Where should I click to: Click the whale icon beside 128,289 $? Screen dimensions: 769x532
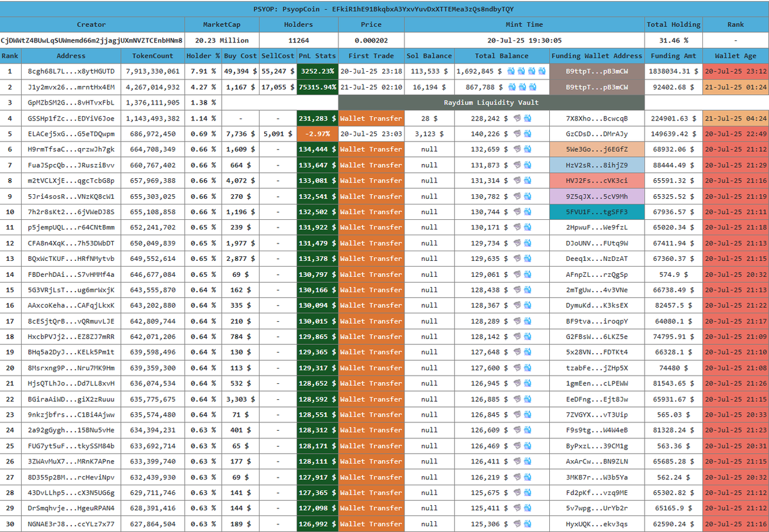coord(527,321)
